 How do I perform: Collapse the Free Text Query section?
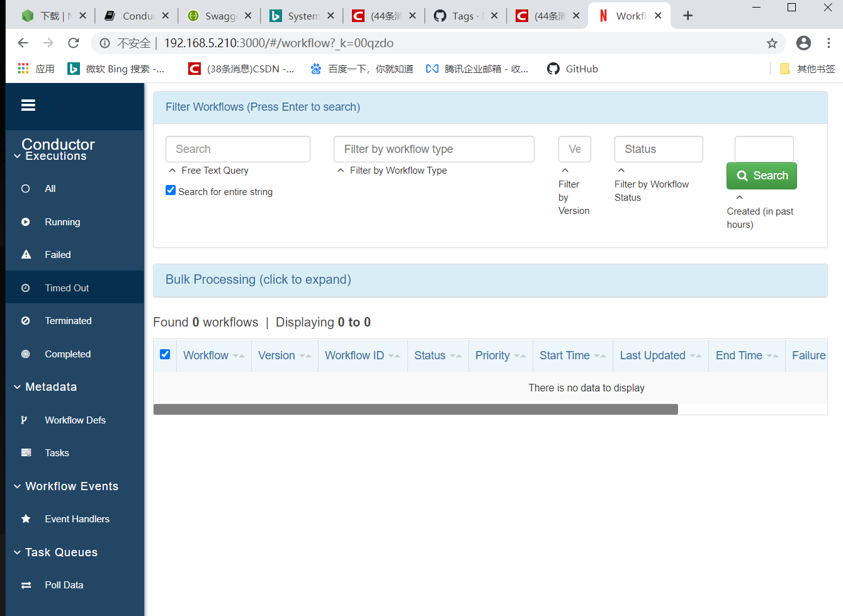pyautogui.click(x=172, y=170)
